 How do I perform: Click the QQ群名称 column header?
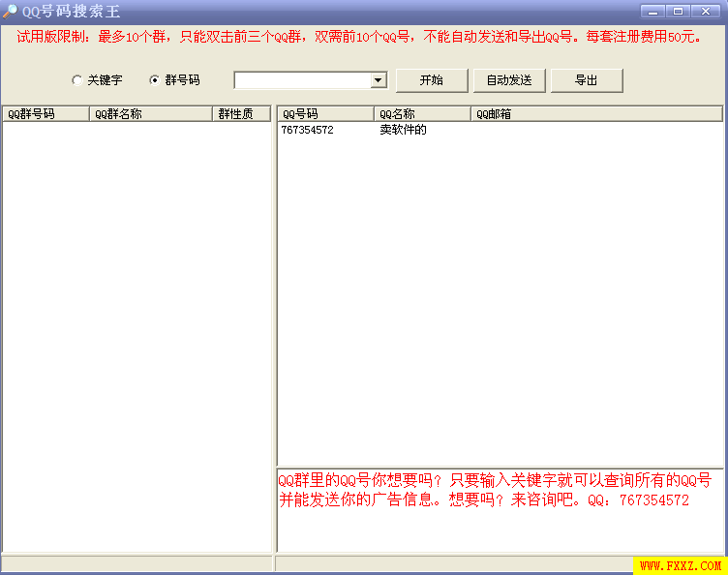[150, 113]
